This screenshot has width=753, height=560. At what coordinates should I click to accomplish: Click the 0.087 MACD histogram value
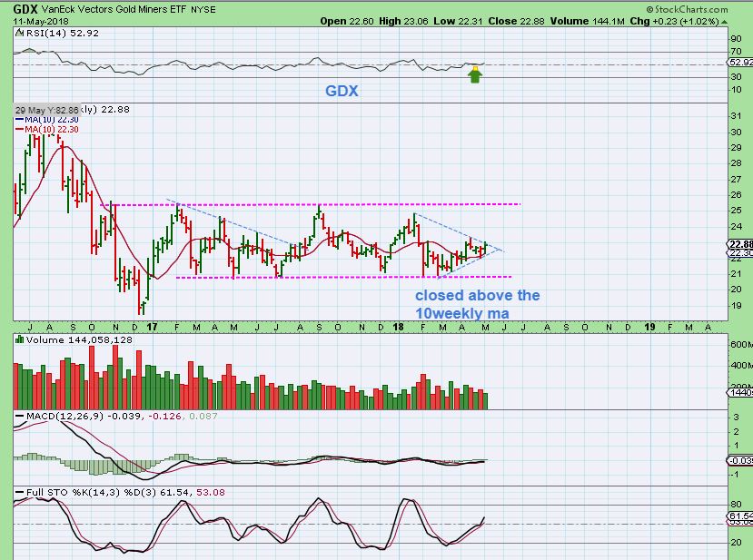click(x=203, y=416)
